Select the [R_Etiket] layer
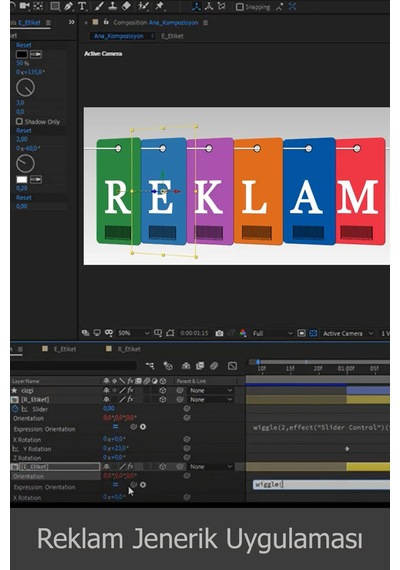This screenshot has width=400, height=570. [35, 400]
